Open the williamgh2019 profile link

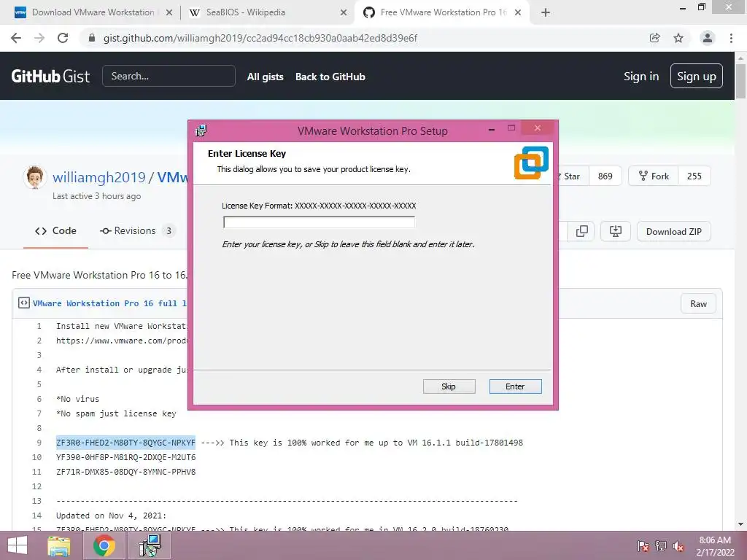pyautogui.click(x=99, y=177)
